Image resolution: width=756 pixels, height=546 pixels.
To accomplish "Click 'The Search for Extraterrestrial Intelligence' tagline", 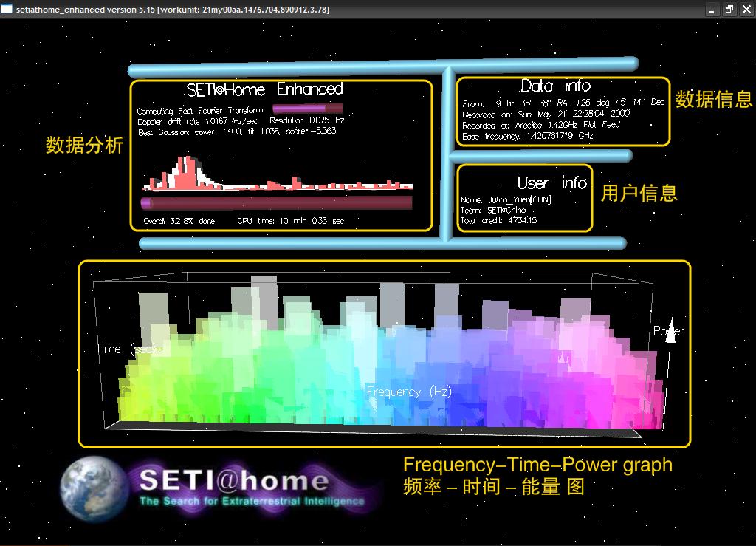I will [252, 501].
